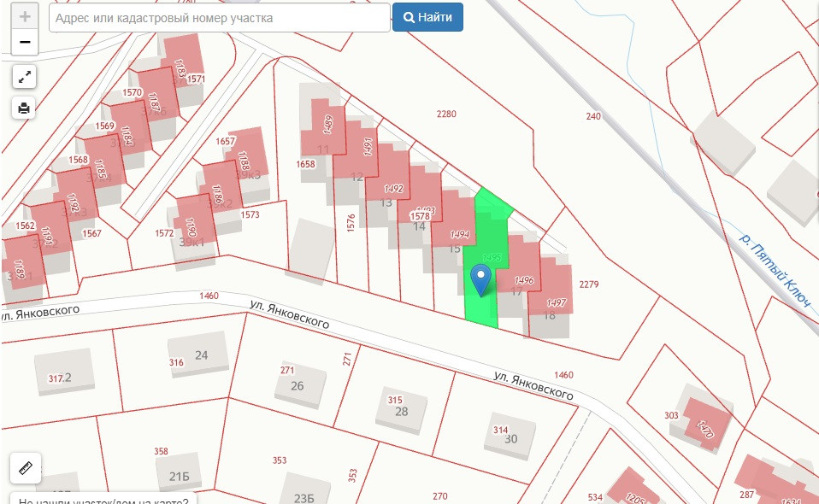Select building 28 in parcel 315
This screenshot has height=504, width=819.
402,411
